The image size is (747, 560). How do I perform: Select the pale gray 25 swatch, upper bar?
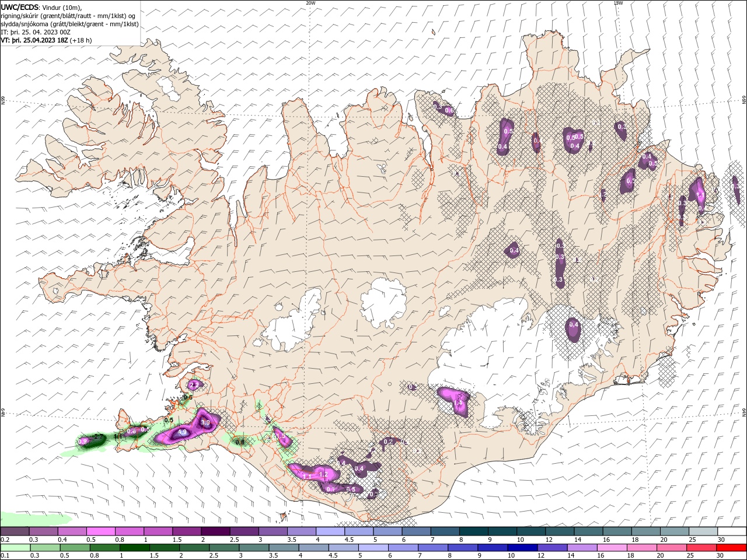703,531
